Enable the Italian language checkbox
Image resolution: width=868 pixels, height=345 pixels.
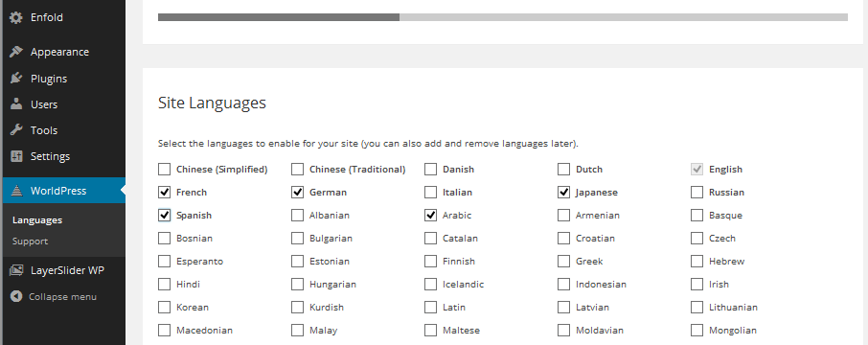click(x=430, y=193)
